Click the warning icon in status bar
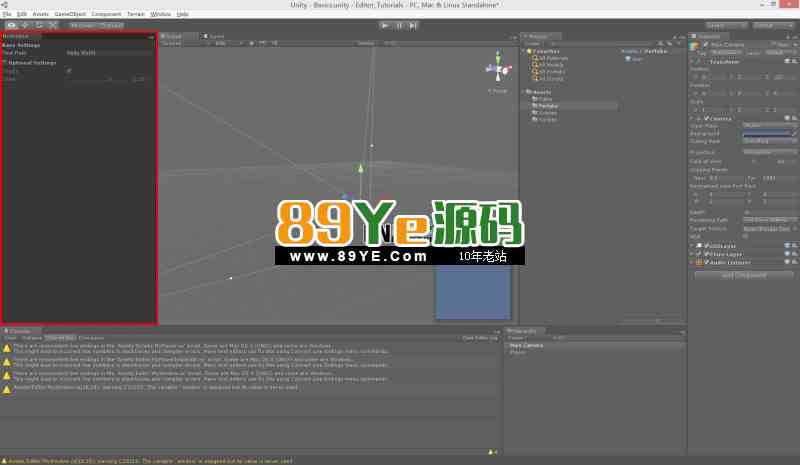 (x=5, y=461)
